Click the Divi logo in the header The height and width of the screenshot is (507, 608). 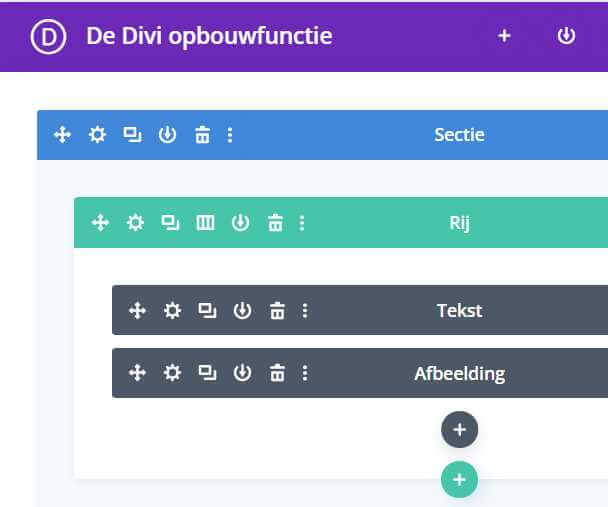point(48,36)
